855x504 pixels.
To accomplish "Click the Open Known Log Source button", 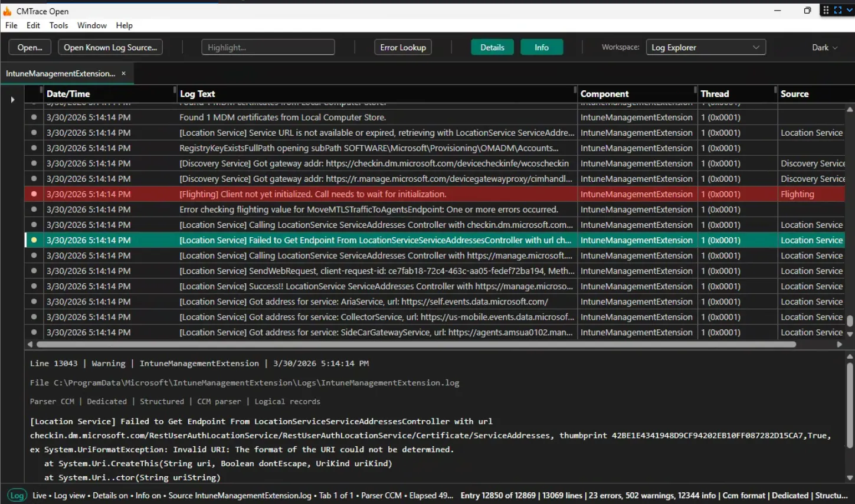I will click(110, 47).
